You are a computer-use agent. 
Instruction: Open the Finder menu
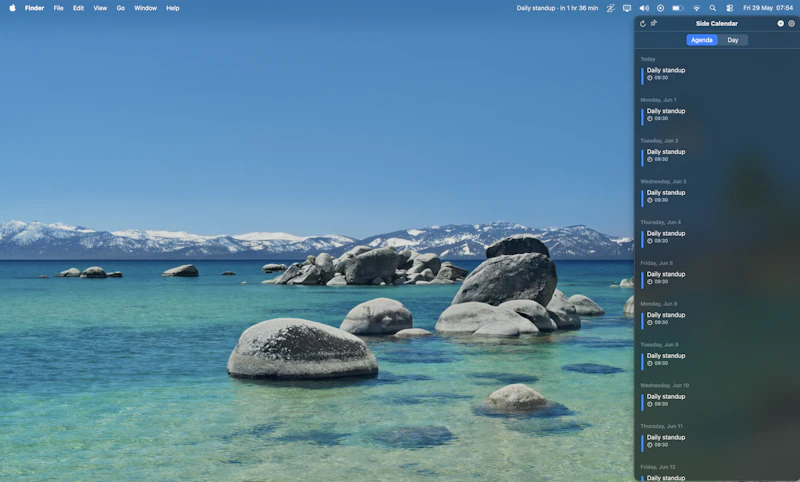[34, 8]
